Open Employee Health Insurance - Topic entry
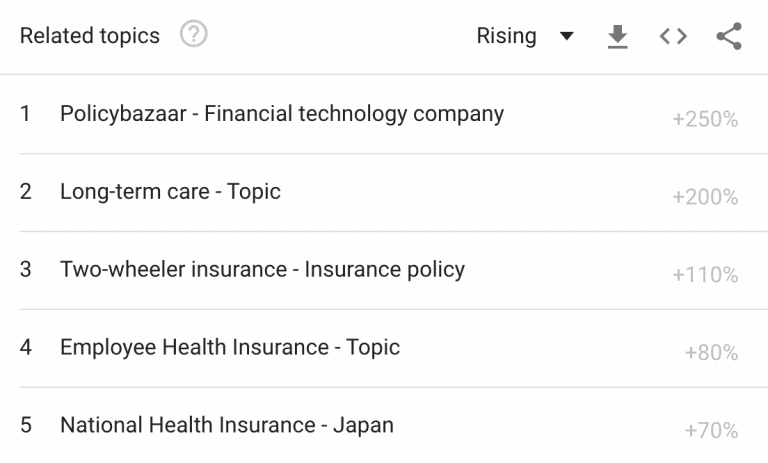Screen dimensions: 768x463 (230, 347)
